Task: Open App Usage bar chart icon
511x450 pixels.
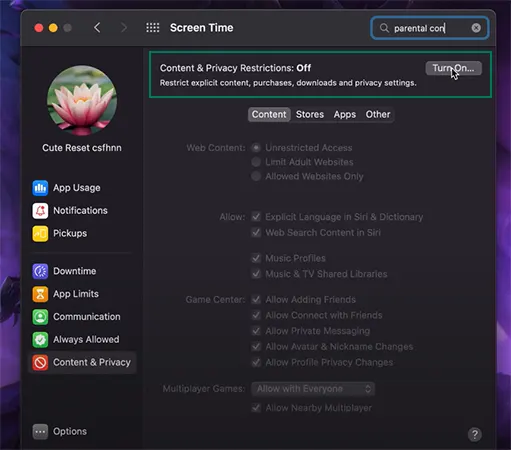Action: click(40, 188)
